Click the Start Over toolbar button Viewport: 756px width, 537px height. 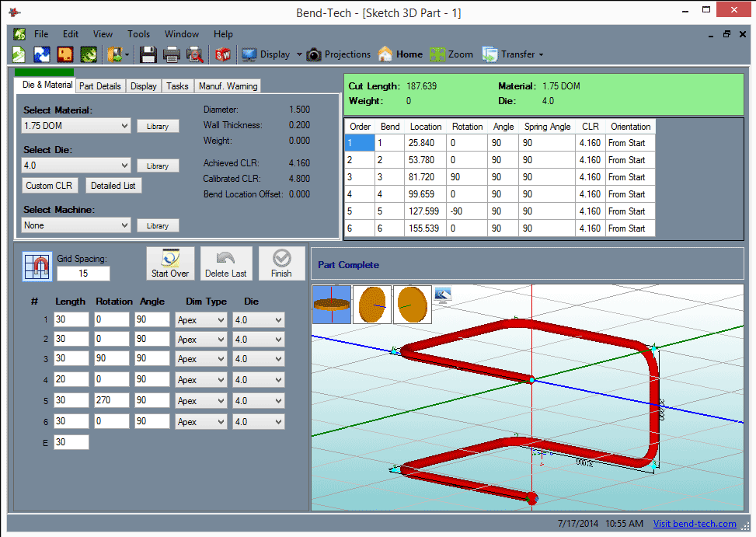point(170,263)
